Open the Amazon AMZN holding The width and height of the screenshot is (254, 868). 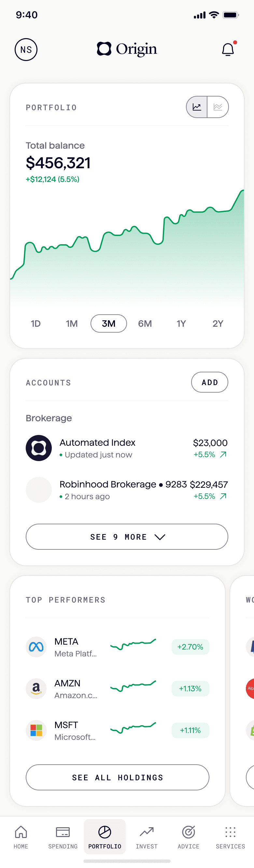118,689
